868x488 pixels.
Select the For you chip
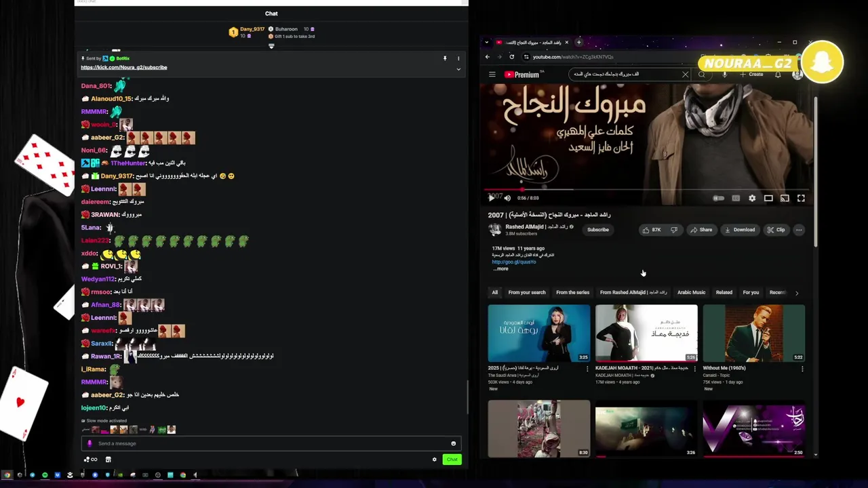(751, 292)
